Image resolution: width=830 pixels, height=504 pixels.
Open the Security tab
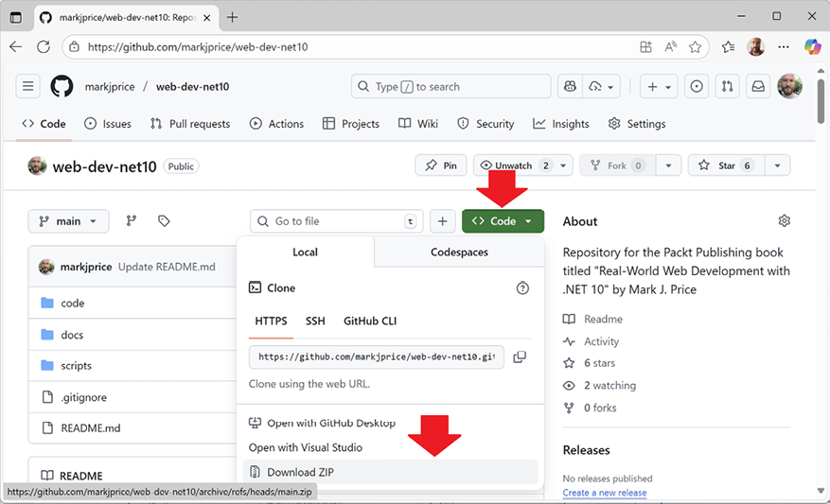tap(486, 124)
